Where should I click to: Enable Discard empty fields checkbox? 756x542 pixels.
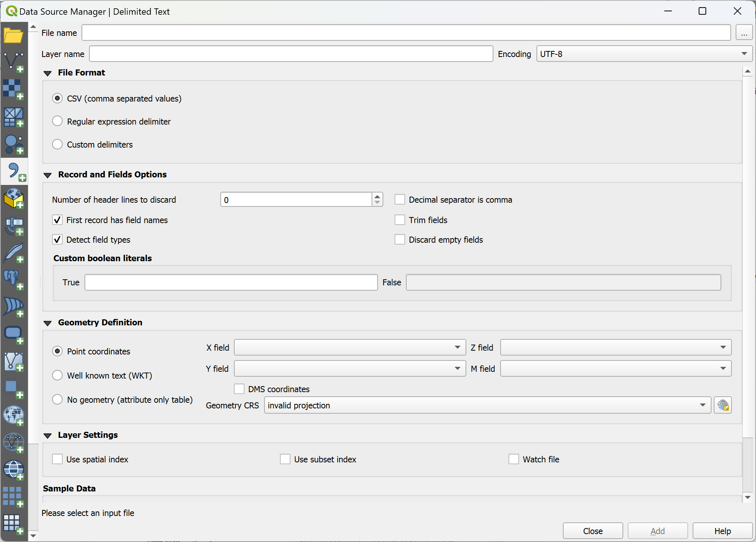(400, 239)
